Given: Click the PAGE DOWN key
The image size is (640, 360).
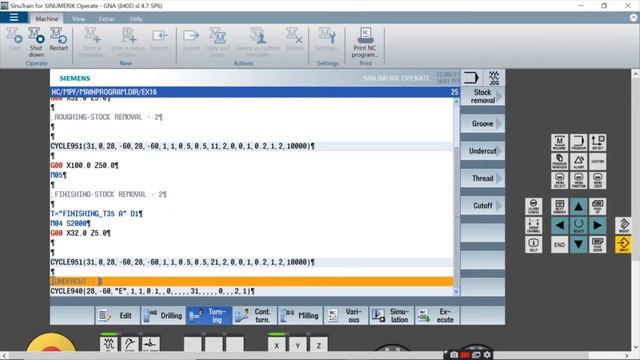Looking at the screenshot, I should (598, 244).
